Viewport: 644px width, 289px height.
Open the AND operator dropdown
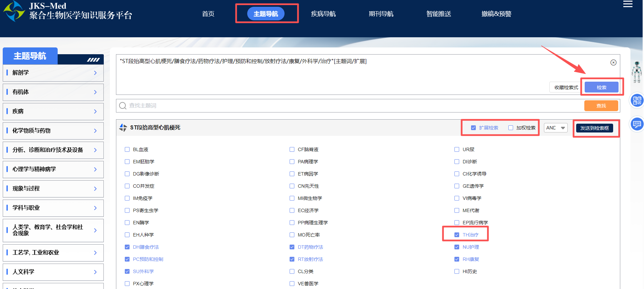coord(555,128)
